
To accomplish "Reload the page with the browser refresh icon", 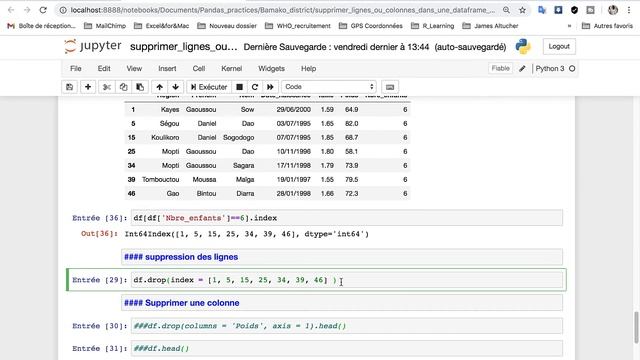I will point(43,10).
